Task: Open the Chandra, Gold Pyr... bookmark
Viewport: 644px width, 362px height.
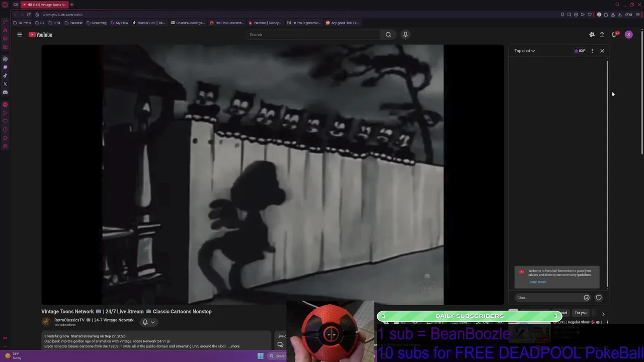Action: tap(188, 23)
